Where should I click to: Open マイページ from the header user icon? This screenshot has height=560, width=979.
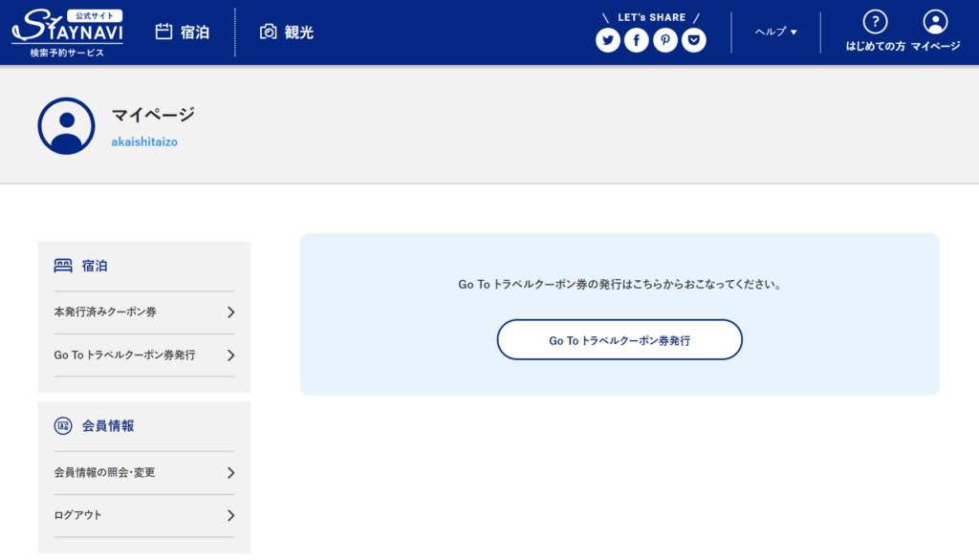click(x=936, y=22)
